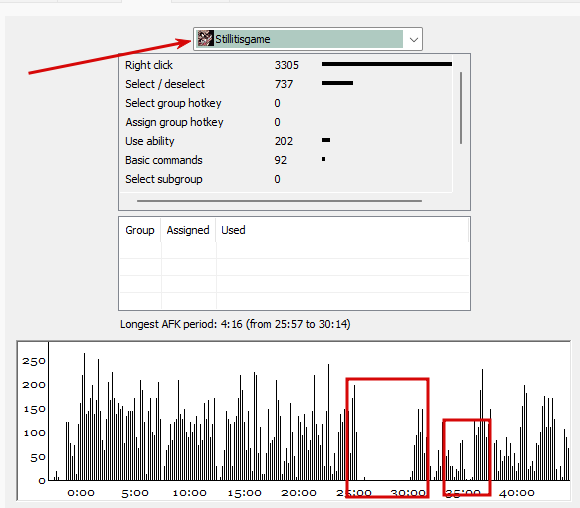The image size is (580, 508).
Task: Click the 3305 right click count
Action: point(286,65)
